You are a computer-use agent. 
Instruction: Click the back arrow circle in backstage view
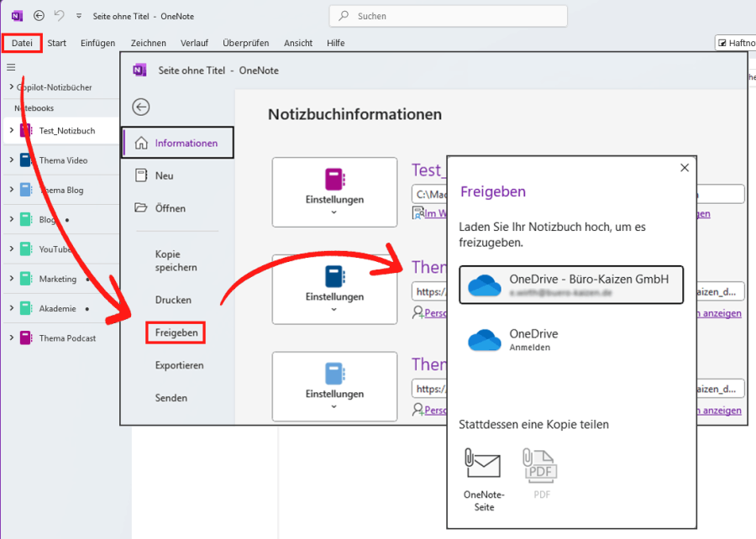pos(141,107)
